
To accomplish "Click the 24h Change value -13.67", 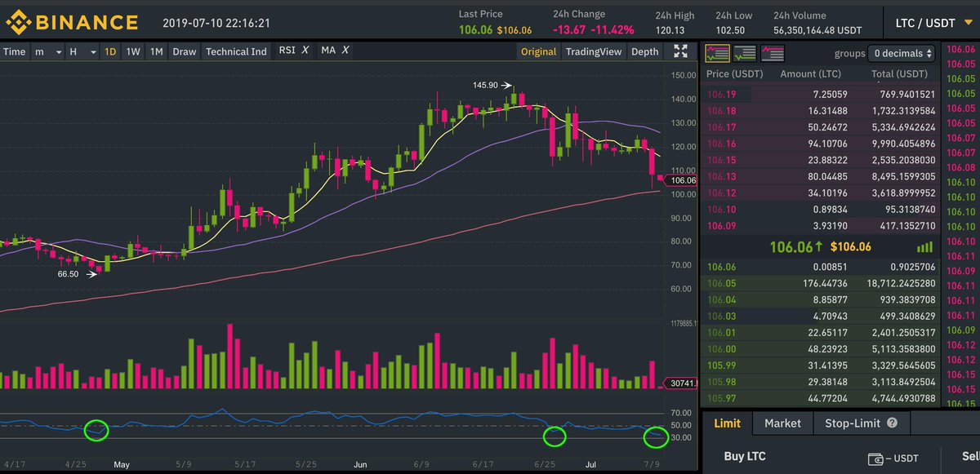I will (568, 30).
